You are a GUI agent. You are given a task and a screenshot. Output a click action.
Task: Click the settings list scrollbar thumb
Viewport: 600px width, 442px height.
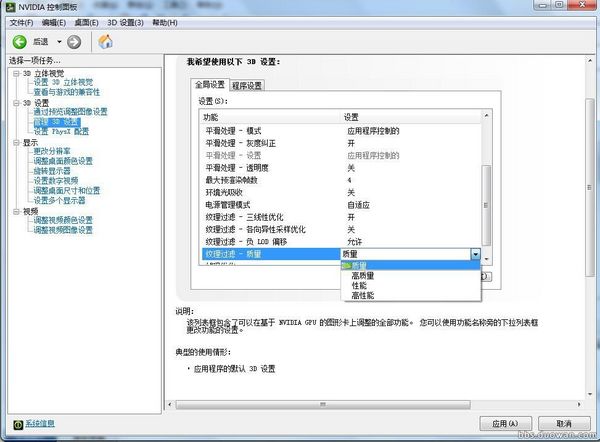tap(486, 205)
